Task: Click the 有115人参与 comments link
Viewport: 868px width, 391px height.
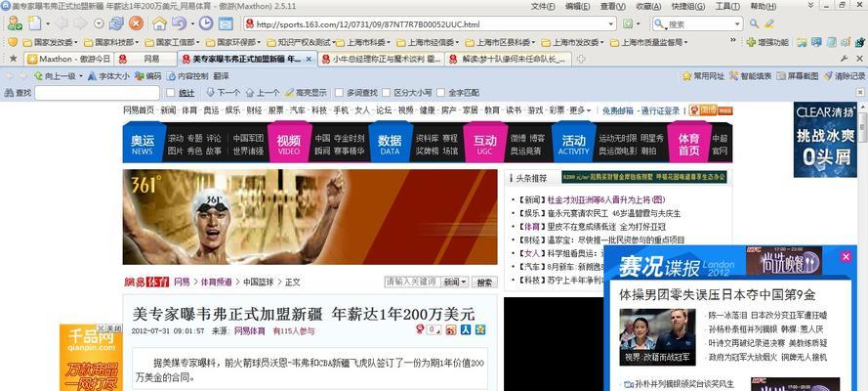Action: (293, 331)
